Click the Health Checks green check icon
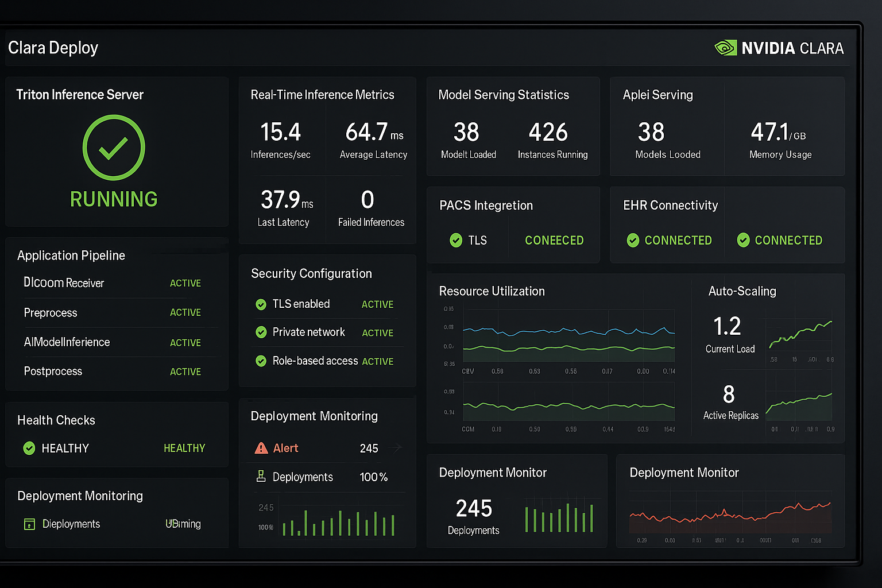The image size is (882, 588). pyautogui.click(x=29, y=448)
